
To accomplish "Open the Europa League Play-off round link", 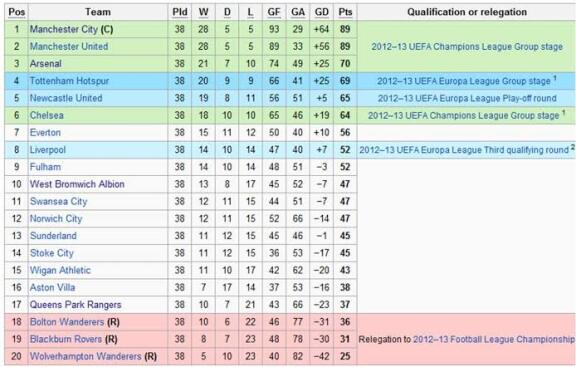I will 467,98.
